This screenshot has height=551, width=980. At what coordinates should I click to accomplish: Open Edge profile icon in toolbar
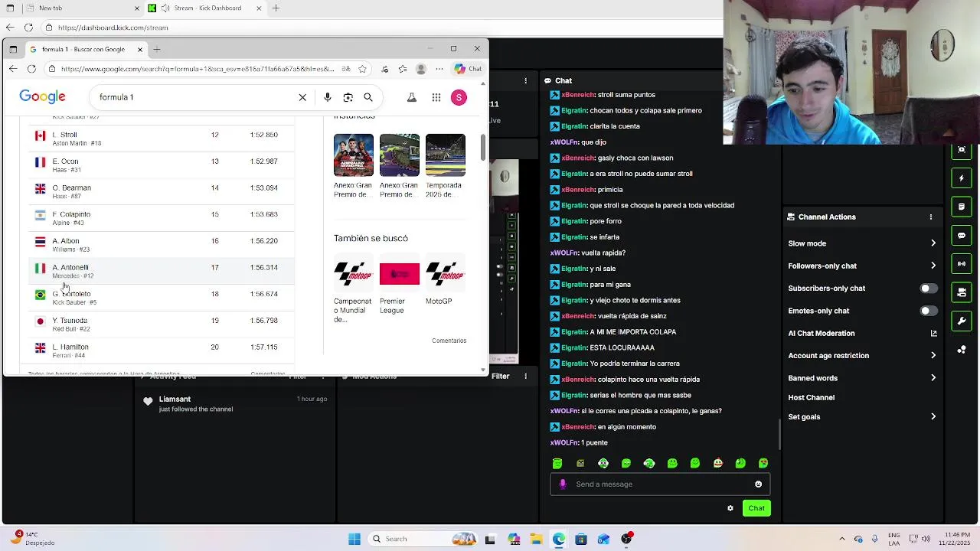point(420,69)
